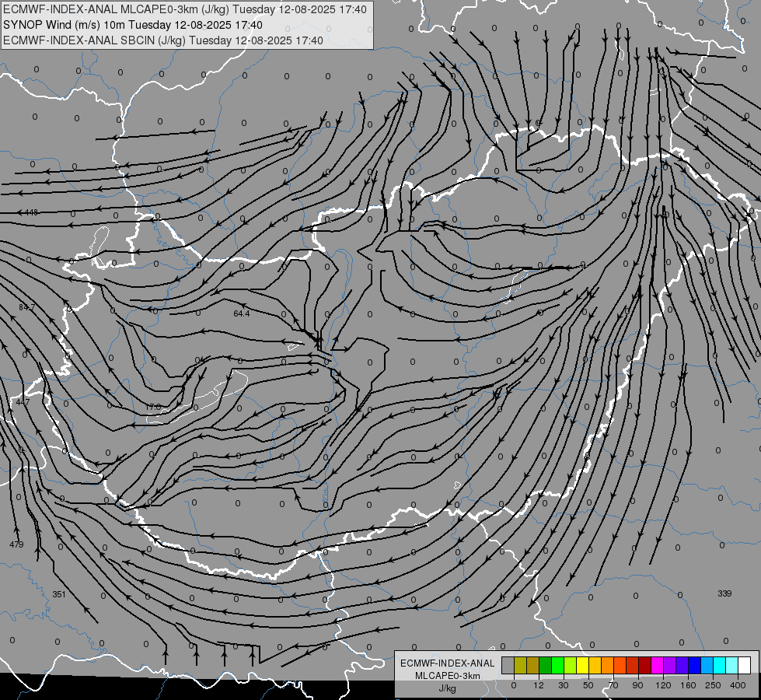Click the map value '84.7'

(x=26, y=307)
